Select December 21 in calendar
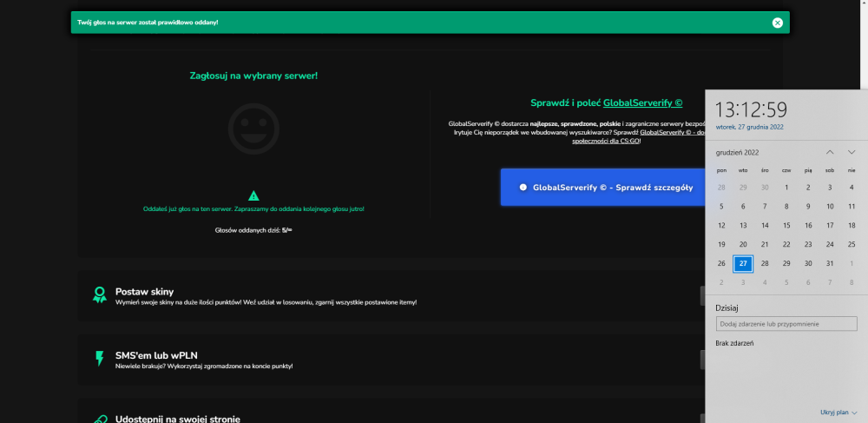The height and width of the screenshot is (423, 868). [765, 244]
